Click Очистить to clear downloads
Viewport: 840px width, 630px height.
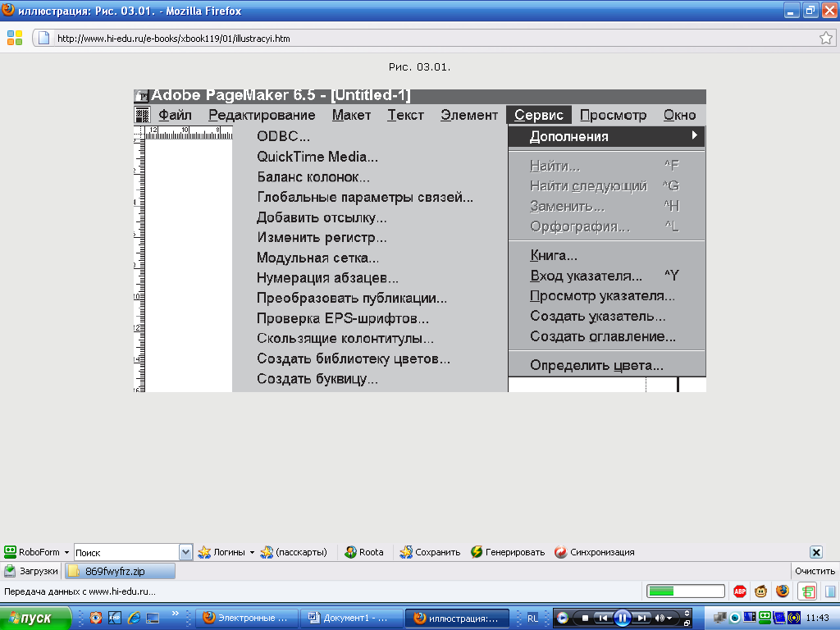(x=815, y=571)
